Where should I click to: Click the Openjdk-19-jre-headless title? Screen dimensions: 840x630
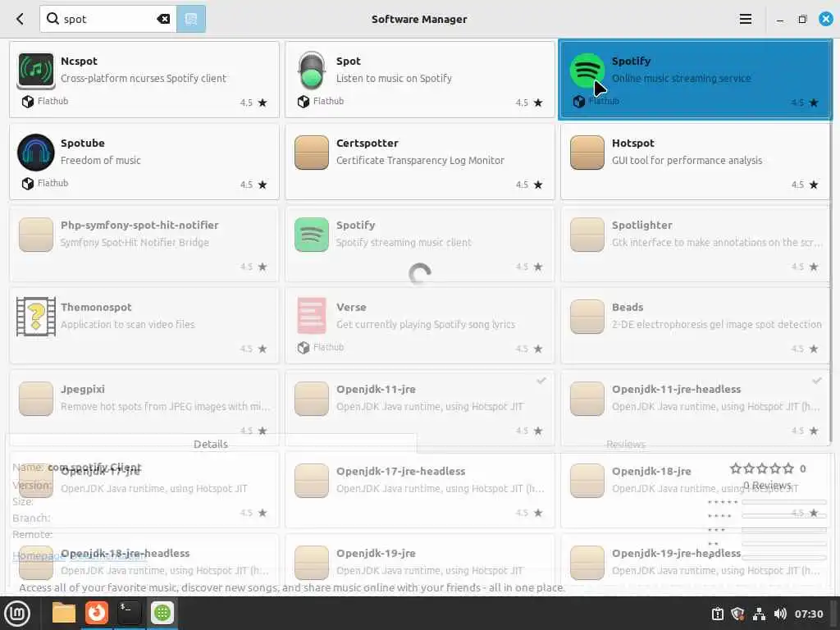pos(676,554)
